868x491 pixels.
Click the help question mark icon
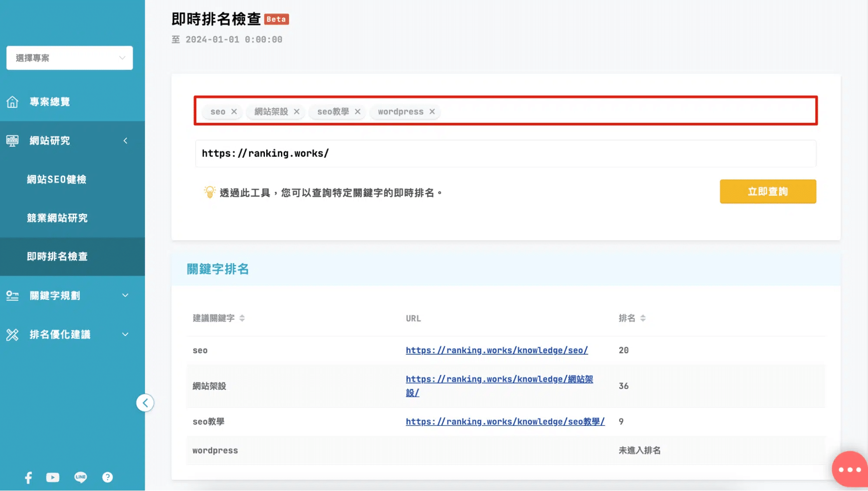point(107,478)
